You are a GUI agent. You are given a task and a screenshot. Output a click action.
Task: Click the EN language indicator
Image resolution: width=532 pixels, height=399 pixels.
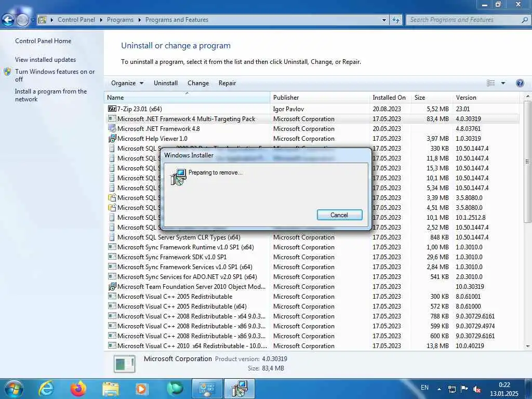[x=424, y=388]
